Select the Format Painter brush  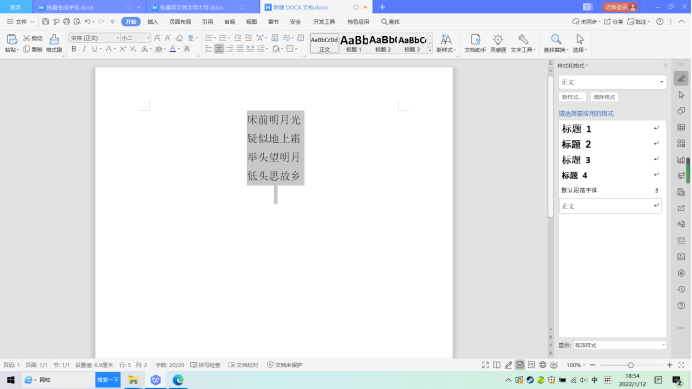[54, 39]
